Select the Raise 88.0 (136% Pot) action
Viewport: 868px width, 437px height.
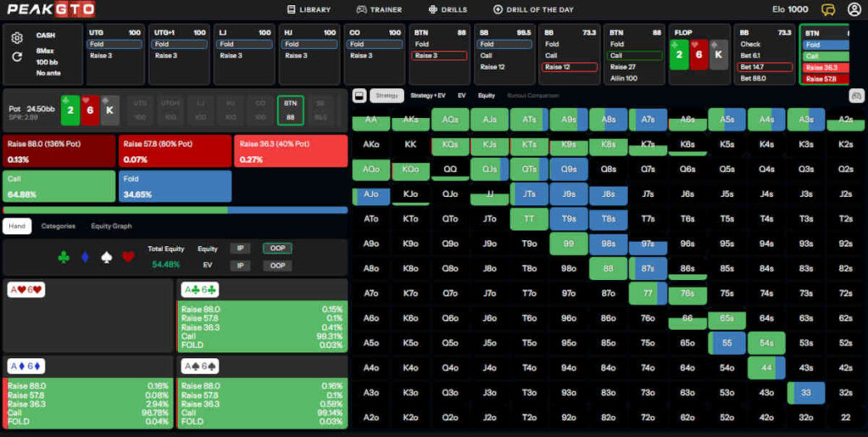pyautogui.click(x=58, y=150)
